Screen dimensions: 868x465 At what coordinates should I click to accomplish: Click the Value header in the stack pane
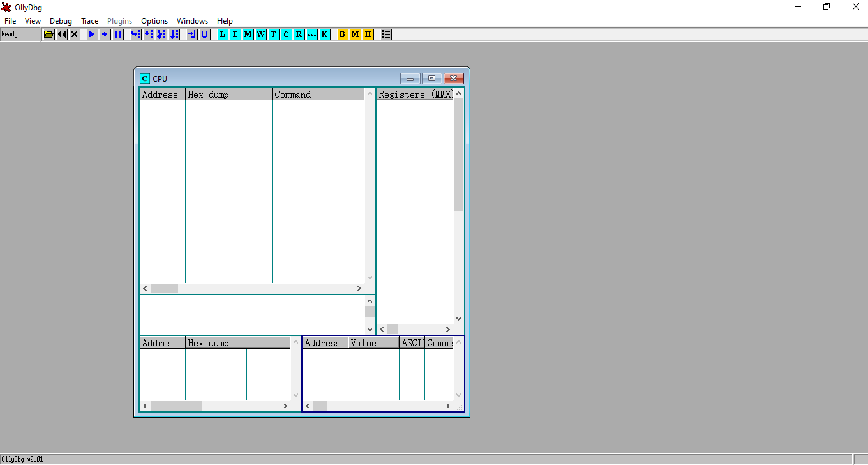click(x=373, y=343)
